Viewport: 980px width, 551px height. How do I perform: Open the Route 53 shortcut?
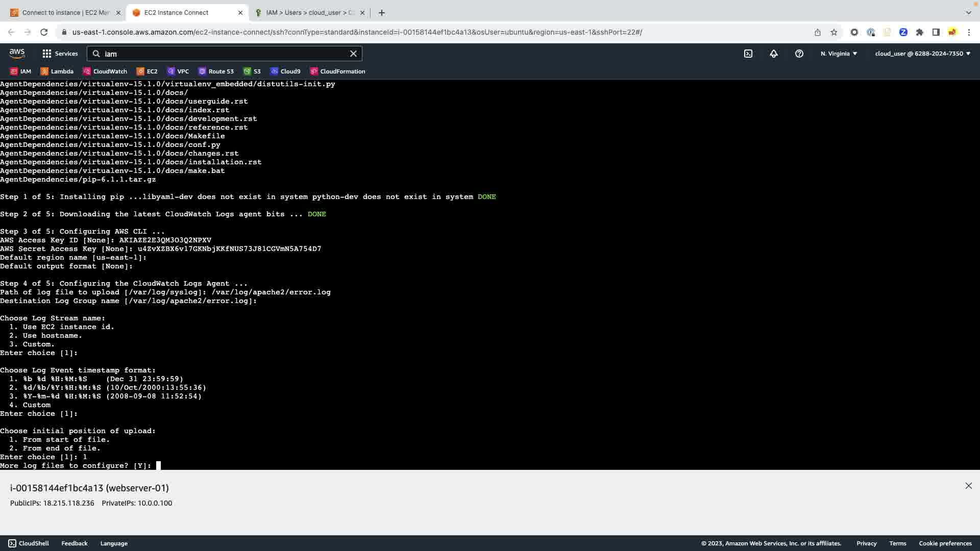click(216, 71)
